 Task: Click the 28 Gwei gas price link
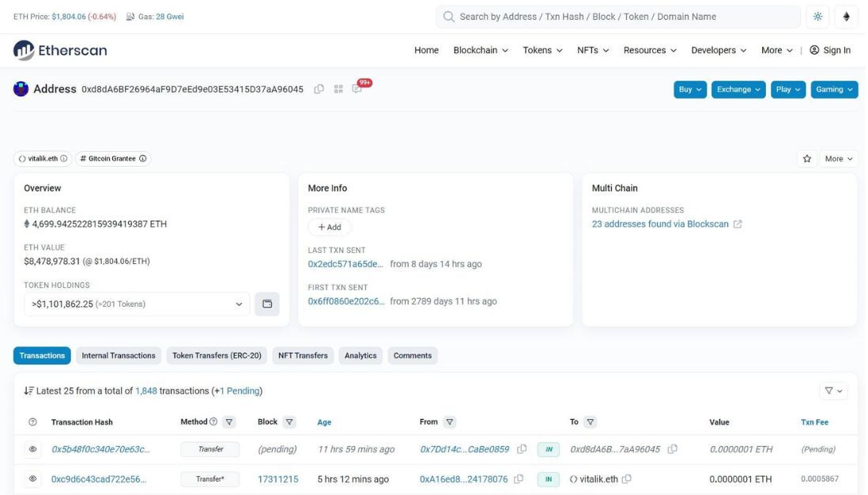click(x=169, y=17)
